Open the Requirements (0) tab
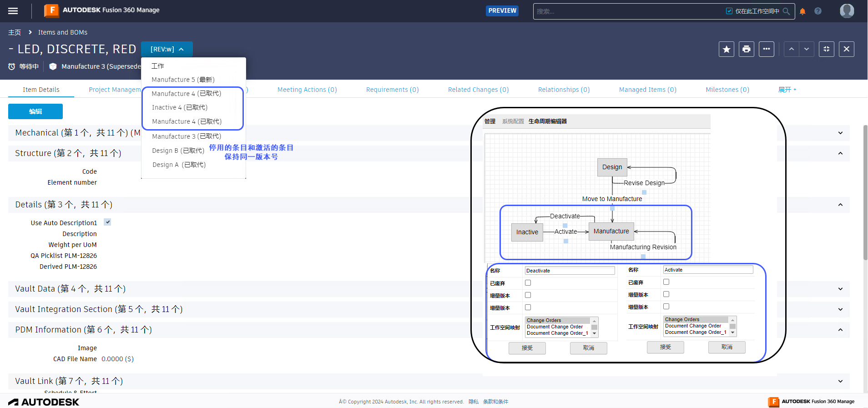Viewport: 868px width, 408px height. pos(392,90)
